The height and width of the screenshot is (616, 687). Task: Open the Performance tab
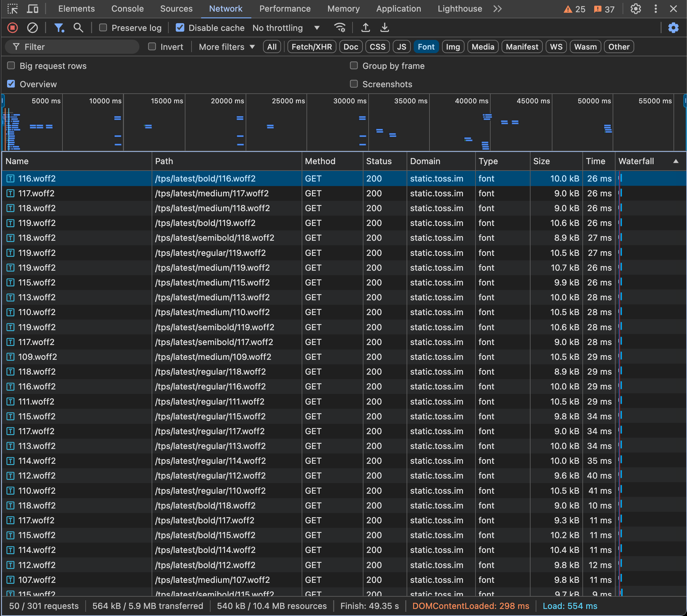click(x=285, y=9)
